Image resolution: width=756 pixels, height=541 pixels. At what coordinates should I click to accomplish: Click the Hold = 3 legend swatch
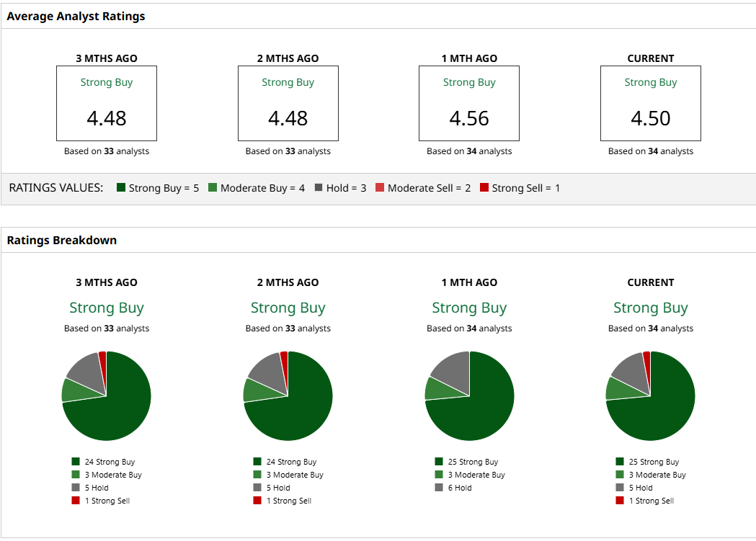(x=319, y=187)
